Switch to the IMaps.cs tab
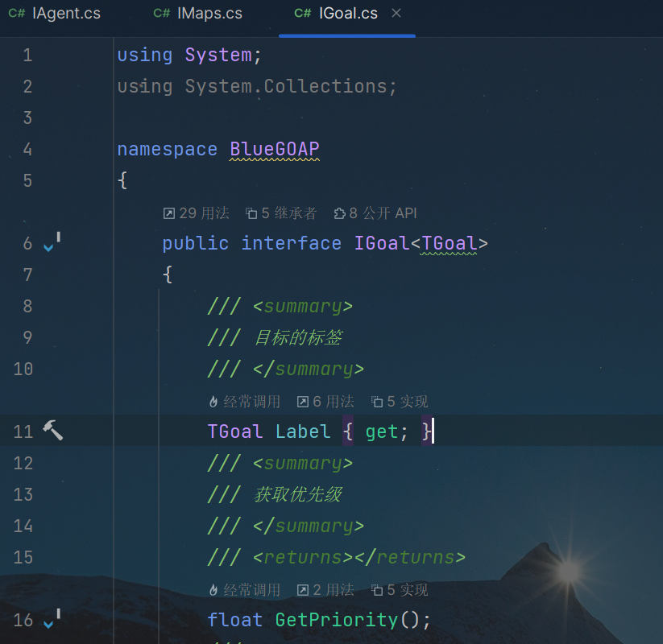Viewport: 663px width, 644px height. point(198,14)
